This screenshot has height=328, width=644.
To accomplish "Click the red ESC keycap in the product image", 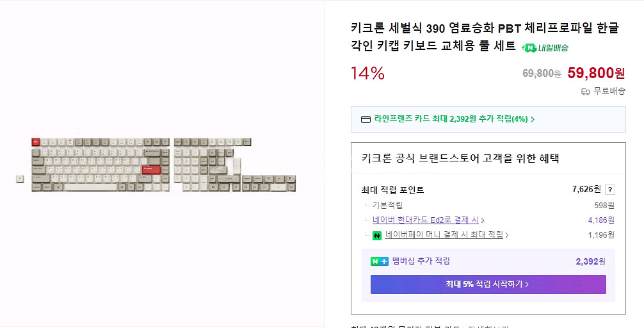I will click(35, 141).
